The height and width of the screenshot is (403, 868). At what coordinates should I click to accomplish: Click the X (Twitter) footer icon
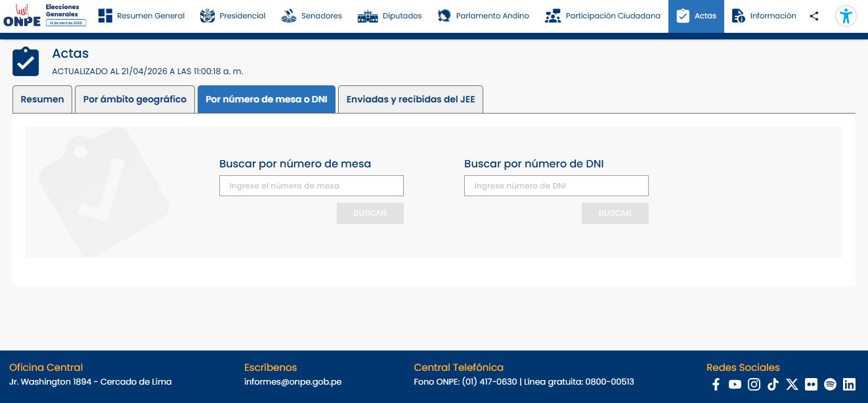pos(792,385)
